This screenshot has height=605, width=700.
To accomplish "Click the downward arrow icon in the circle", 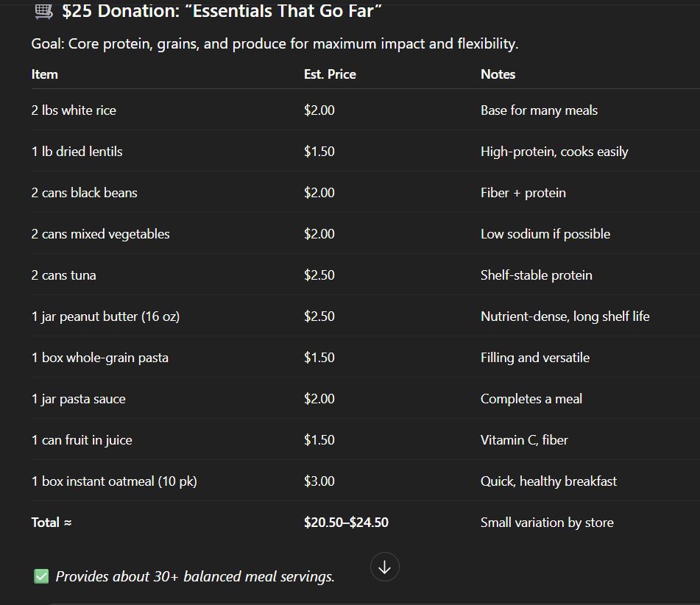I will (383, 567).
